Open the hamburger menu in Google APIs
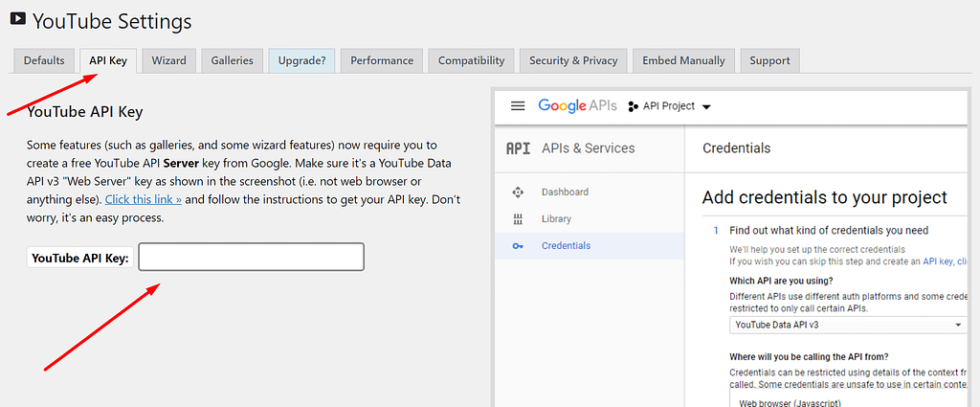 pos(518,106)
